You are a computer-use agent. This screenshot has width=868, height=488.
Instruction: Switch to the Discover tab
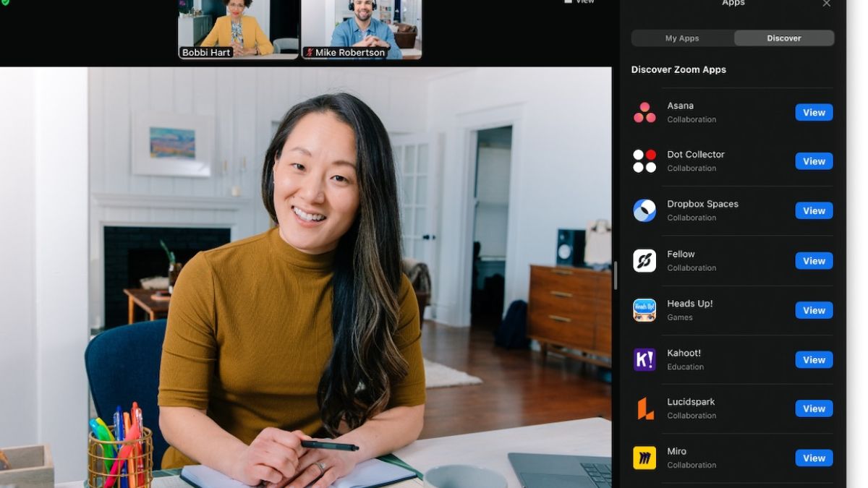(784, 38)
